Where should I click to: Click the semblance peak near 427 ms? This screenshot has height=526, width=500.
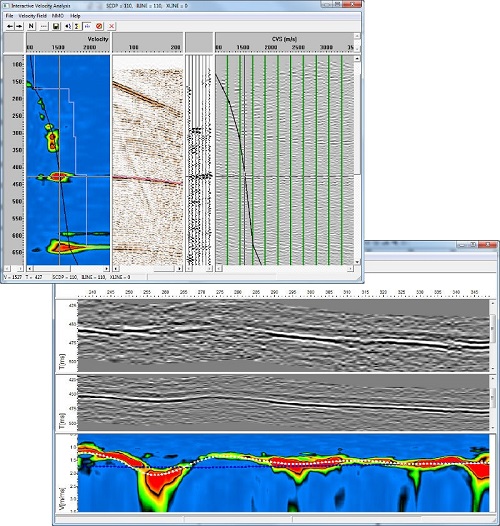tap(59, 176)
